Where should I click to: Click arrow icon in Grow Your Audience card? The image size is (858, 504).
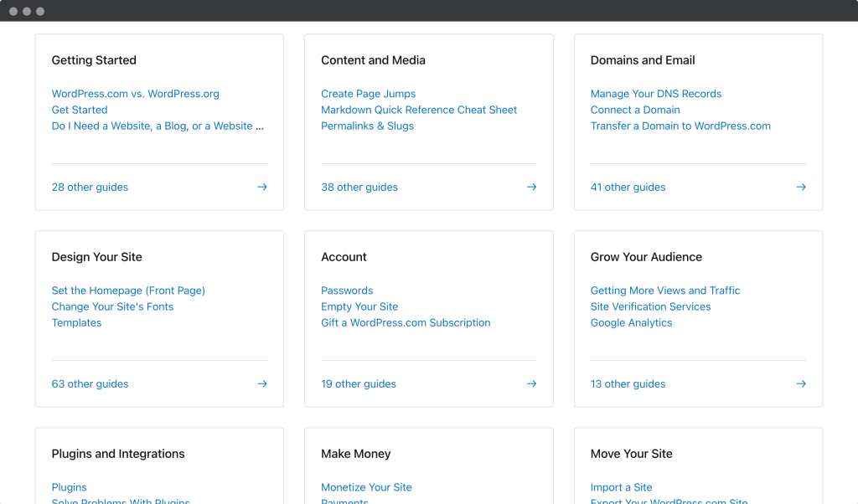click(800, 384)
